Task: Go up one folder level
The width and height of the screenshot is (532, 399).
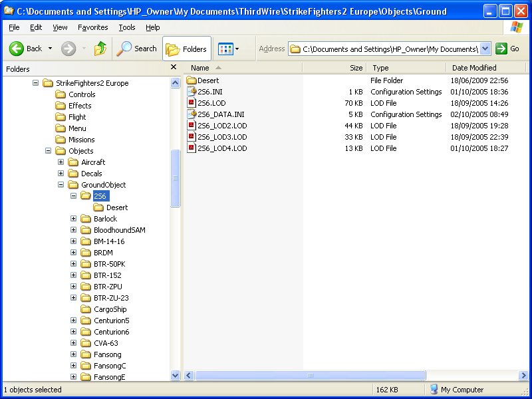Action: (x=100, y=49)
